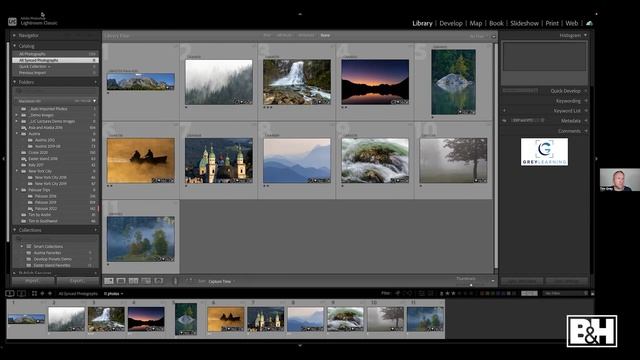Open main window display icon above filmstrip

(x=10, y=293)
